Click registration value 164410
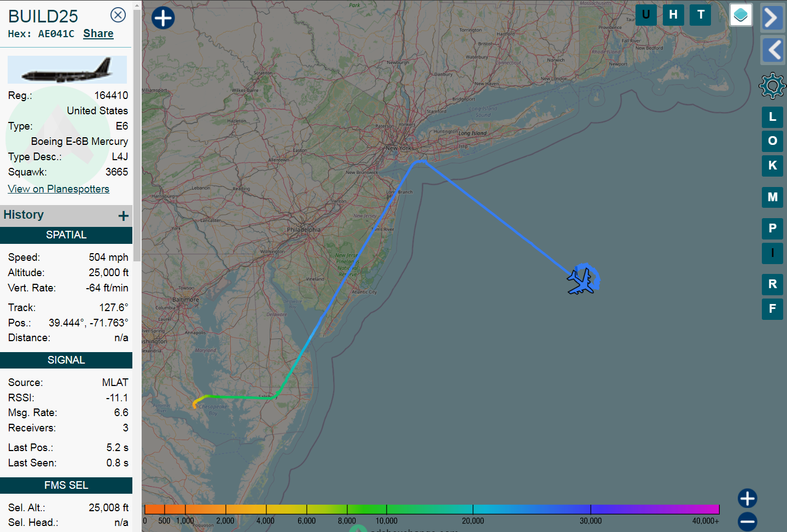The height and width of the screenshot is (532, 787). 111,96
